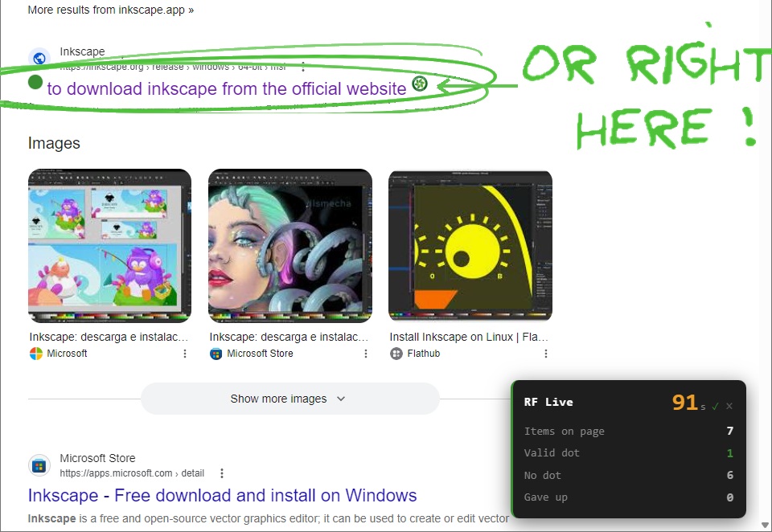Click the green dot before the official website link
The height and width of the screenshot is (532, 772).
35,82
